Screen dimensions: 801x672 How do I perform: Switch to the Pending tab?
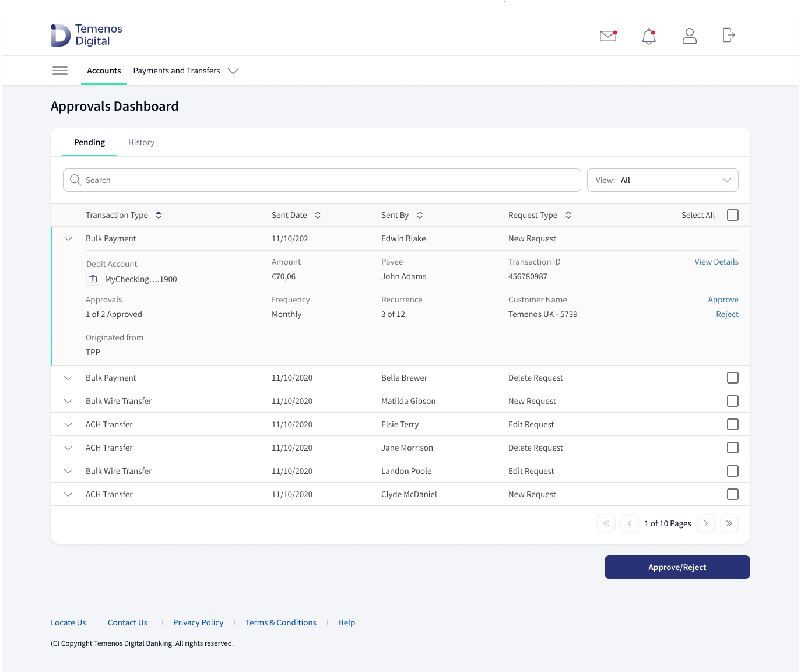tap(89, 142)
